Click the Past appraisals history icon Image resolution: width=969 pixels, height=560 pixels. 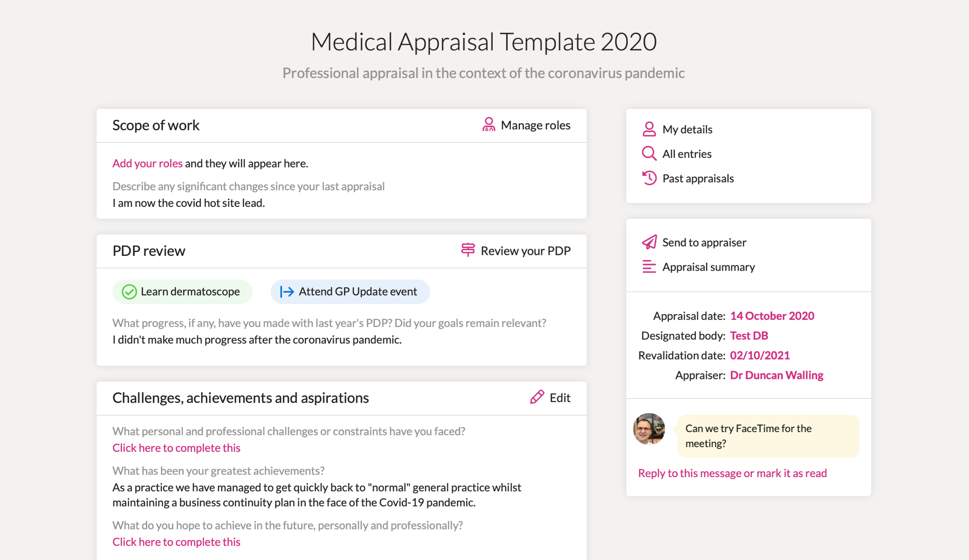click(649, 178)
